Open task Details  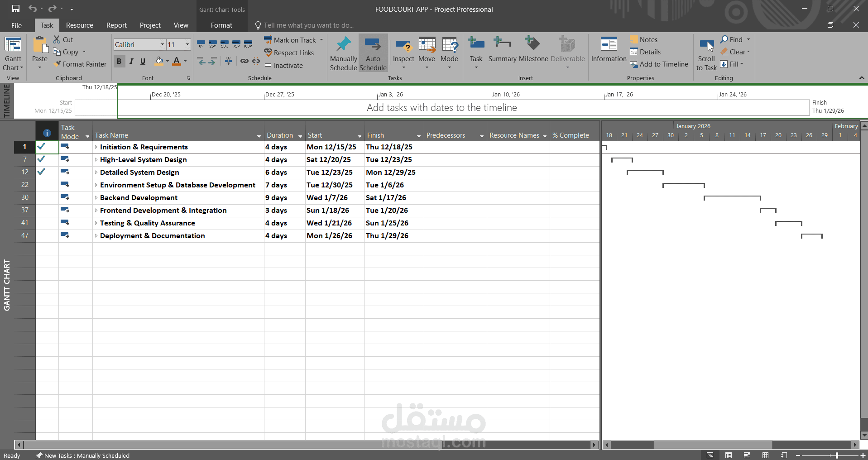[x=645, y=52]
